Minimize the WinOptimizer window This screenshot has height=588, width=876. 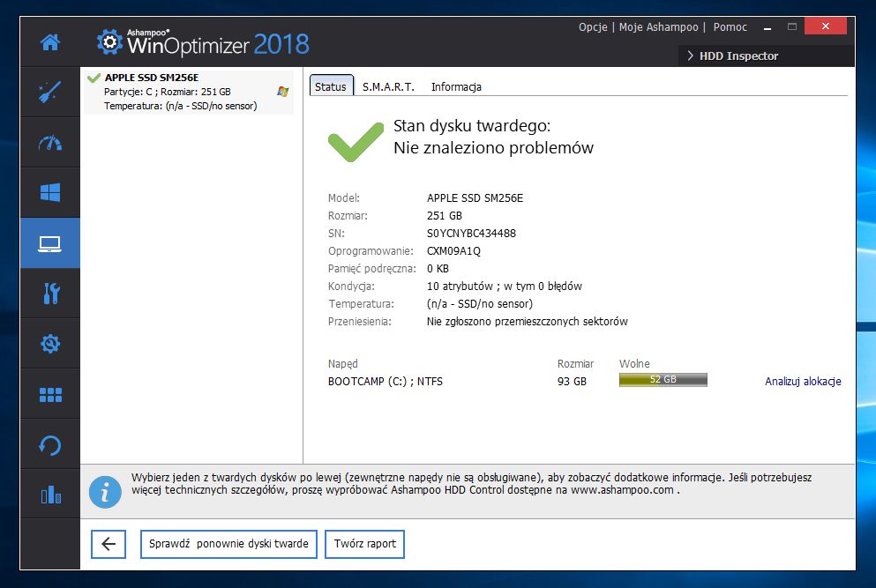pyautogui.click(x=767, y=26)
